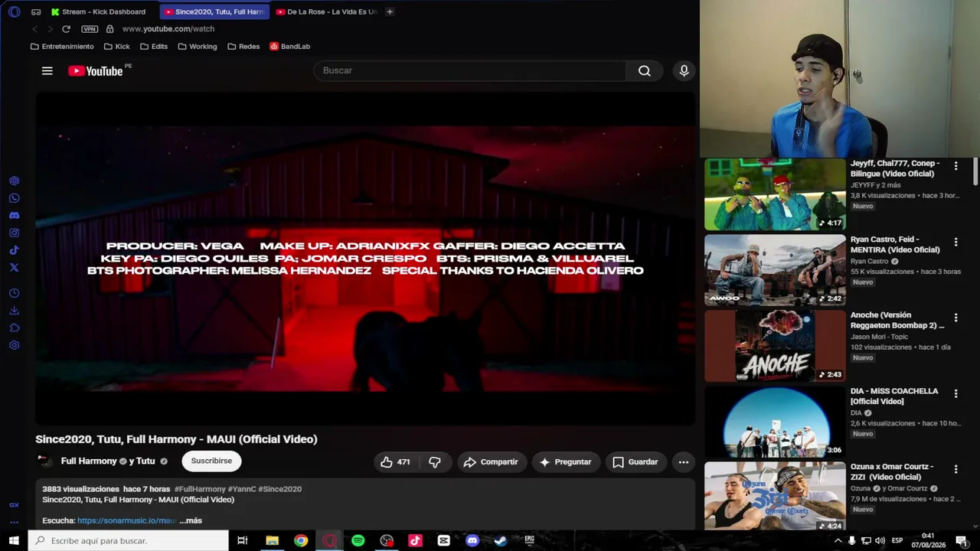Screen dimensions: 980x551
Task: Open ChatGPT in the Opera sidebar
Action: click(14, 181)
